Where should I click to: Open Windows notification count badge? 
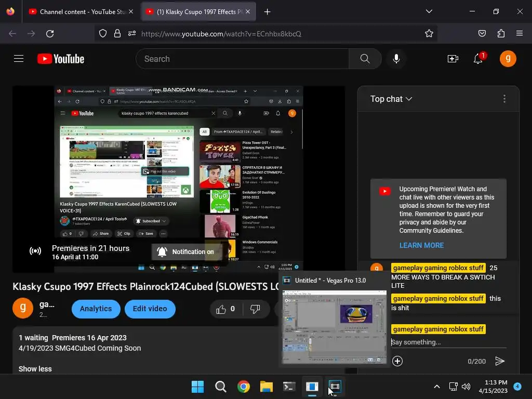(518, 386)
